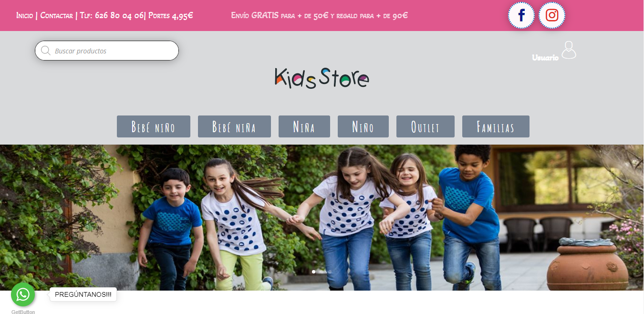
Task: Follow the Inicio link in top bar
Action: pyautogui.click(x=24, y=15)
